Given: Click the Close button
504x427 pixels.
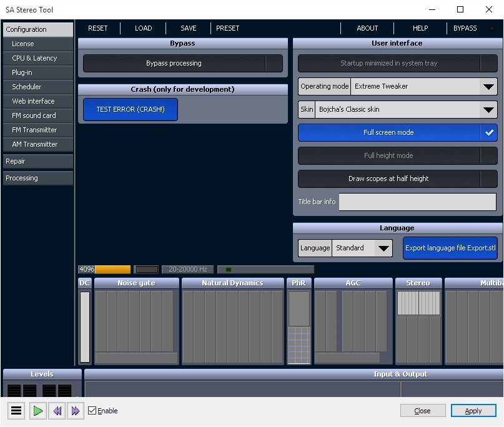Looking at the screenshot, I should 423,411.
